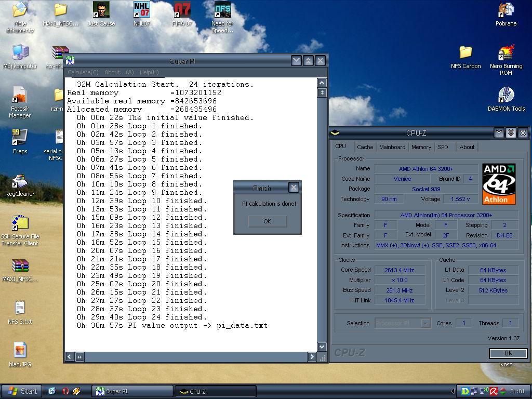Viewport: 532px width, 399px height.
Task: Open Calculate(C) menu in Super PI
Action: [83, 72]
